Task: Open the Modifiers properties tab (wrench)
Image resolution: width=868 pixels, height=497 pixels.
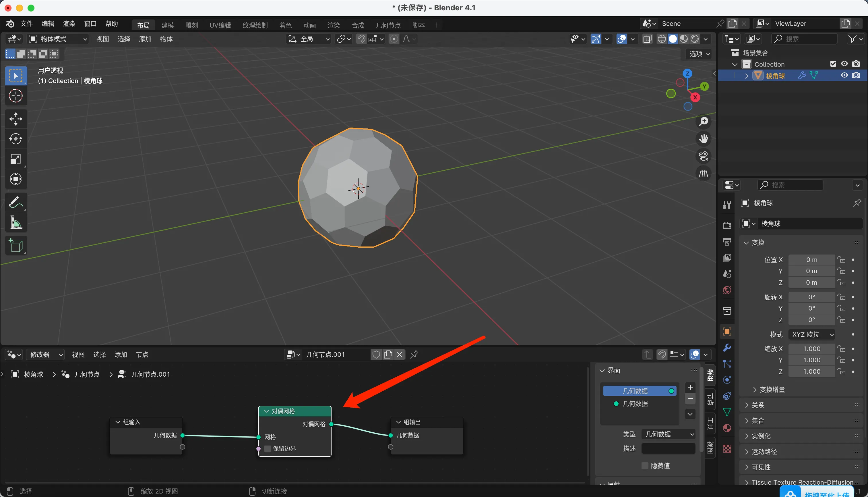Action: point(727,348)
